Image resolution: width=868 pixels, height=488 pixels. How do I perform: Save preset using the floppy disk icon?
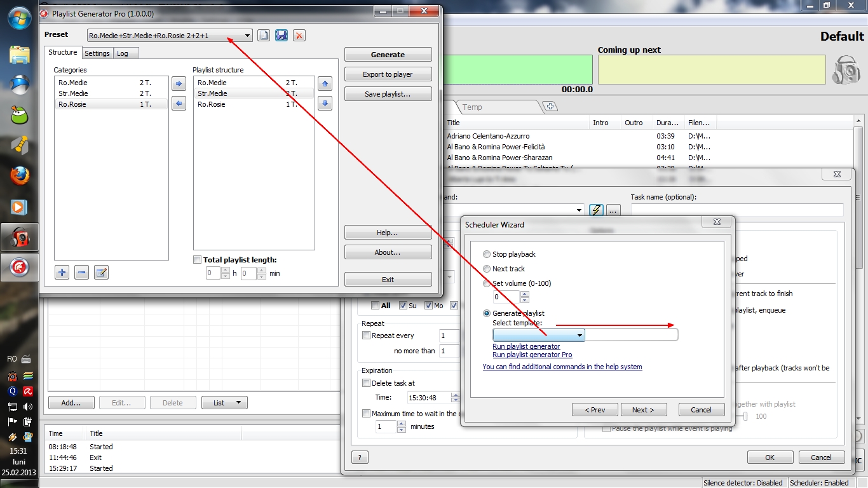[x=281, y=36]
